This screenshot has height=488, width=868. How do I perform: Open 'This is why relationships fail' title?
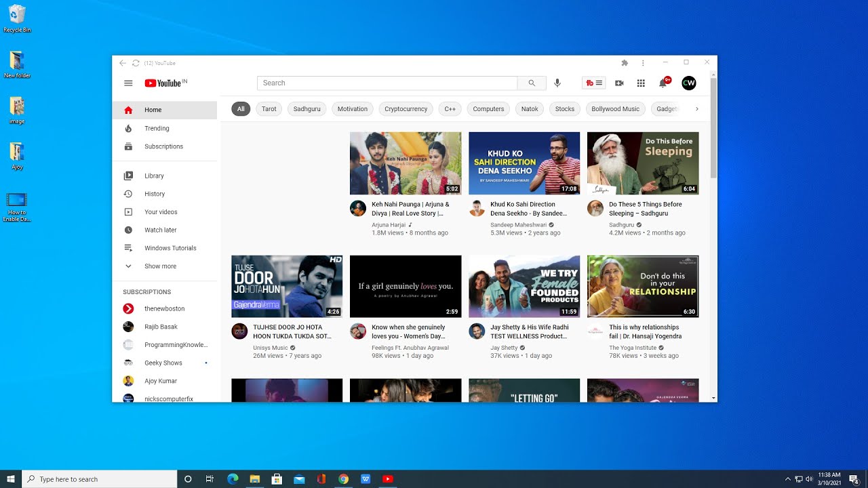(646, 331)
